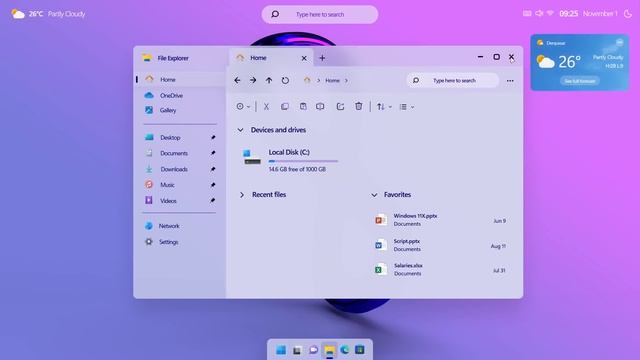Click the keyboard icon in tray
640x360 pixels.
527,13
